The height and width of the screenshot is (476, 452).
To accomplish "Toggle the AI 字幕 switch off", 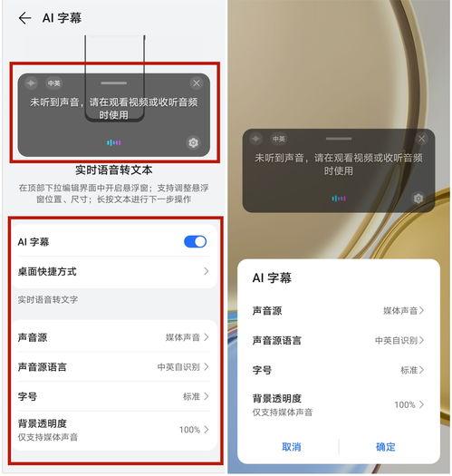I will [195, 242].
